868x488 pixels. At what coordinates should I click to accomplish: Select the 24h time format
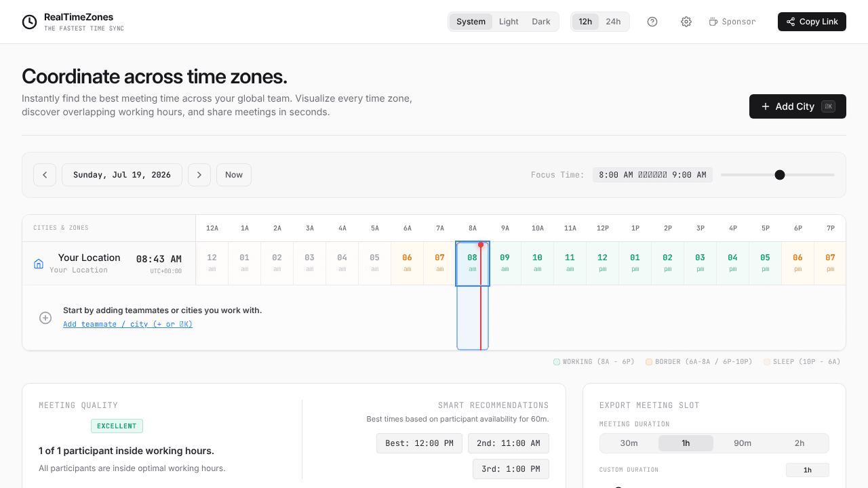coord(613,22)
